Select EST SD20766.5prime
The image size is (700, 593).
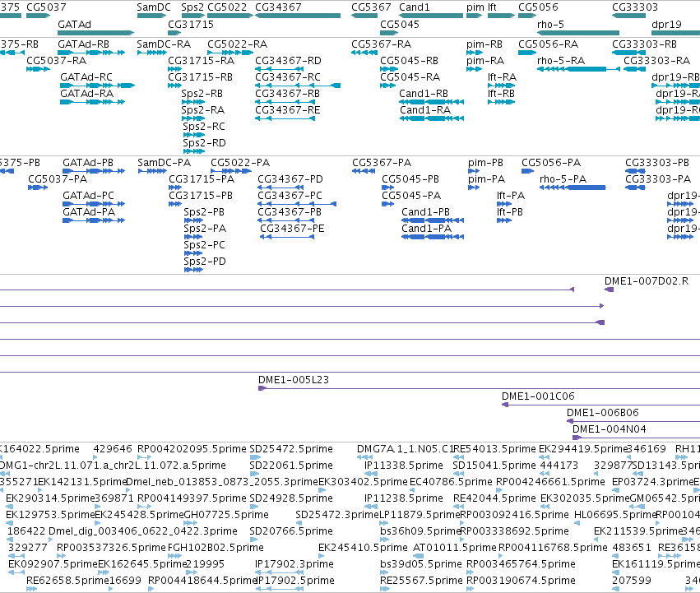pos(253,540)
